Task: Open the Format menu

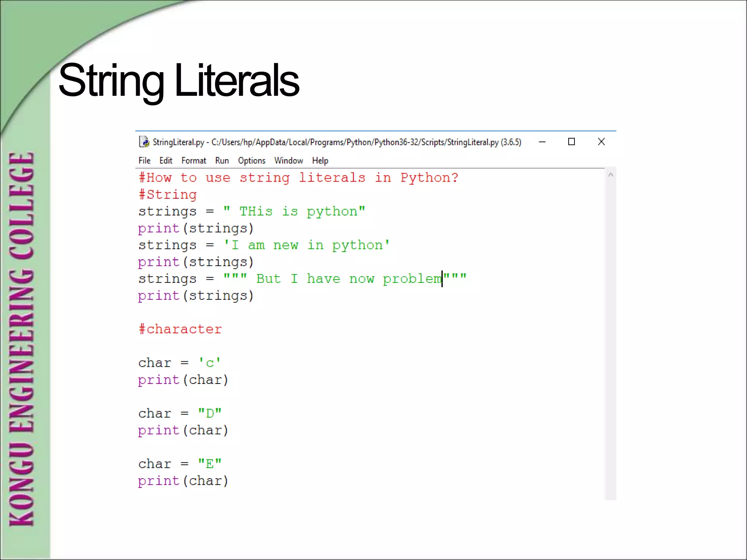Action: [194, 161]
